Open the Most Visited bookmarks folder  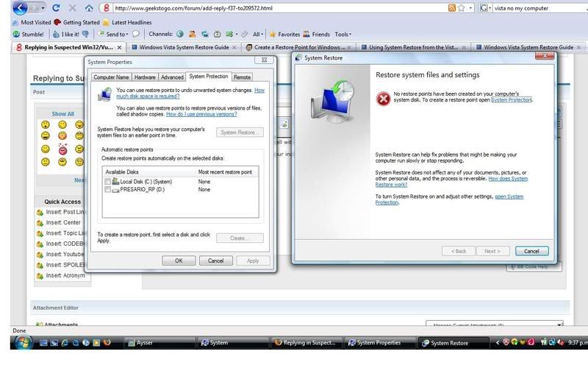32,23
